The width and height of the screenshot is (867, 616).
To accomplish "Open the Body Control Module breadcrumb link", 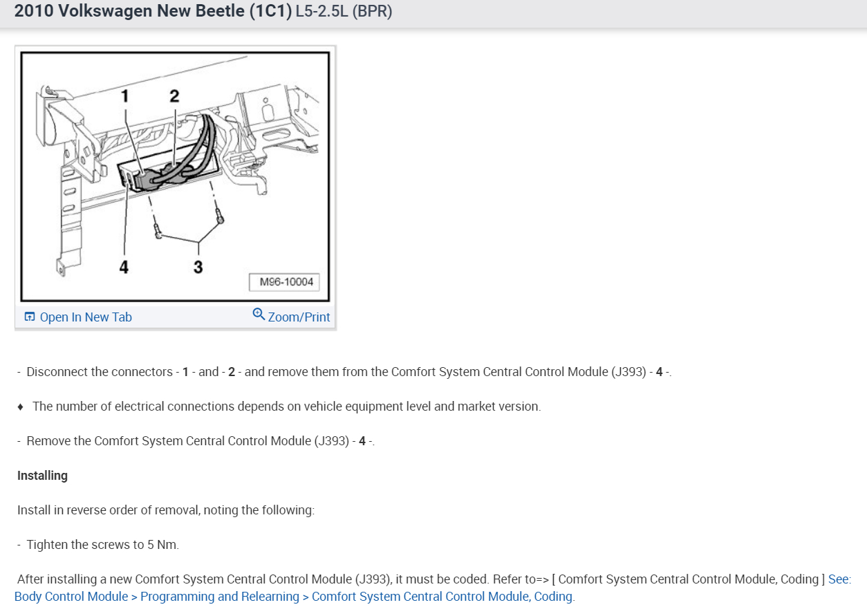I will (x=71, y=596).
